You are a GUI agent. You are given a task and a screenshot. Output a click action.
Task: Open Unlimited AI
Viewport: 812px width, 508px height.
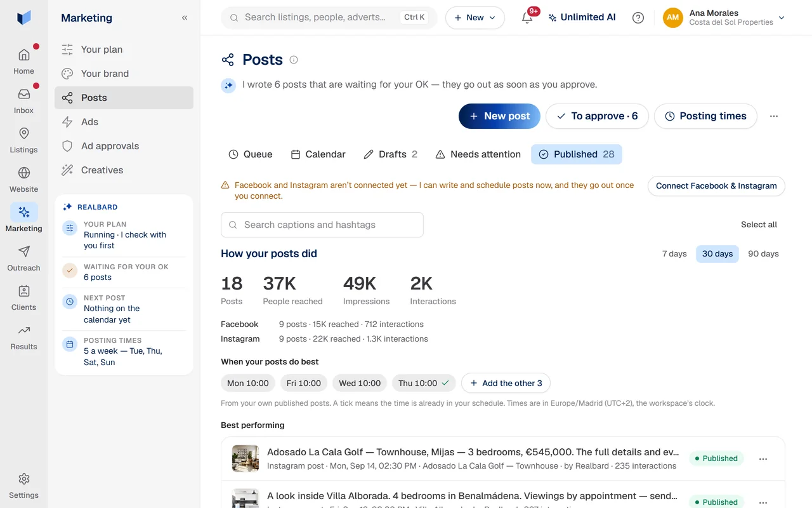coord(582,18)
